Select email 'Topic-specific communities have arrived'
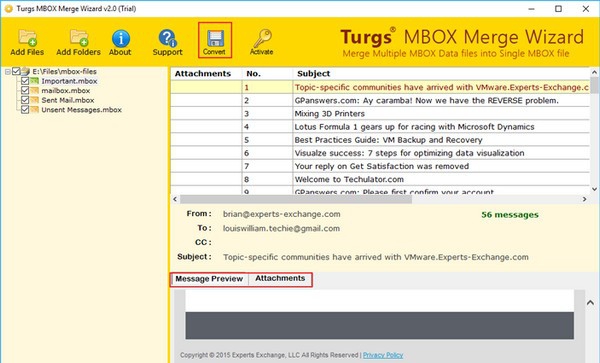 (x=380, y=87)
